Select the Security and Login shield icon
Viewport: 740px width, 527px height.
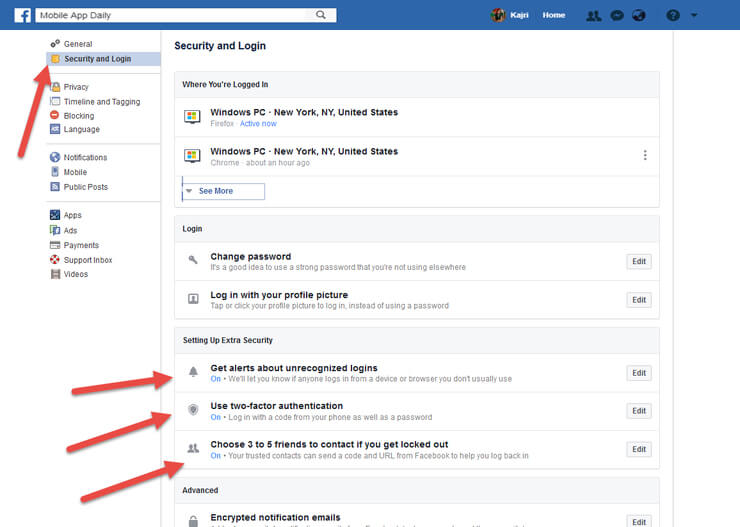[x=55, y=59]
